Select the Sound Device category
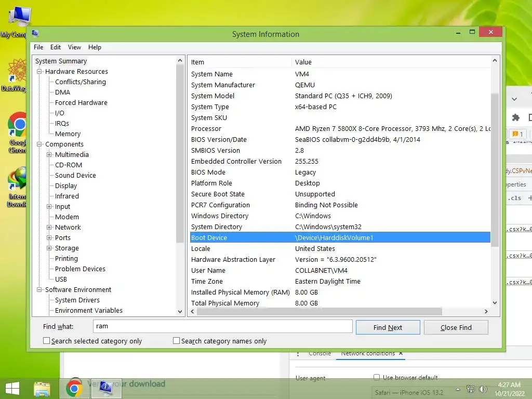Viewport: 532px width, 399px height. 75,176
